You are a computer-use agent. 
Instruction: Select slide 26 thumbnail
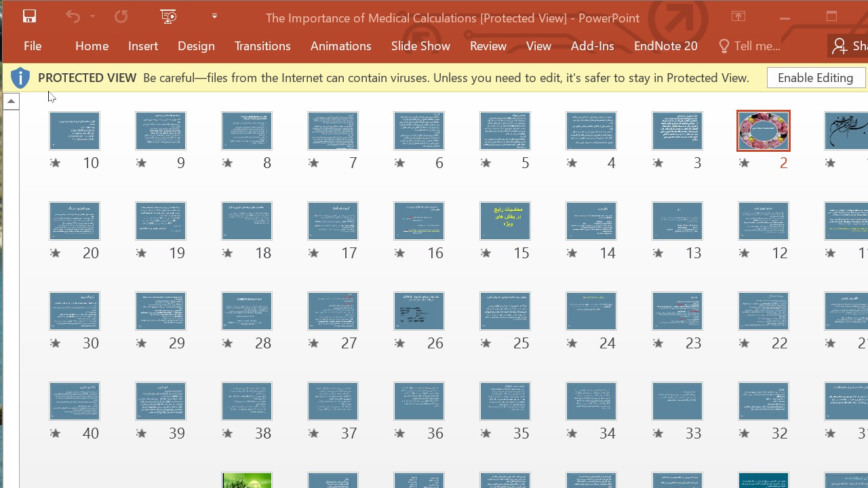point(419,311)
